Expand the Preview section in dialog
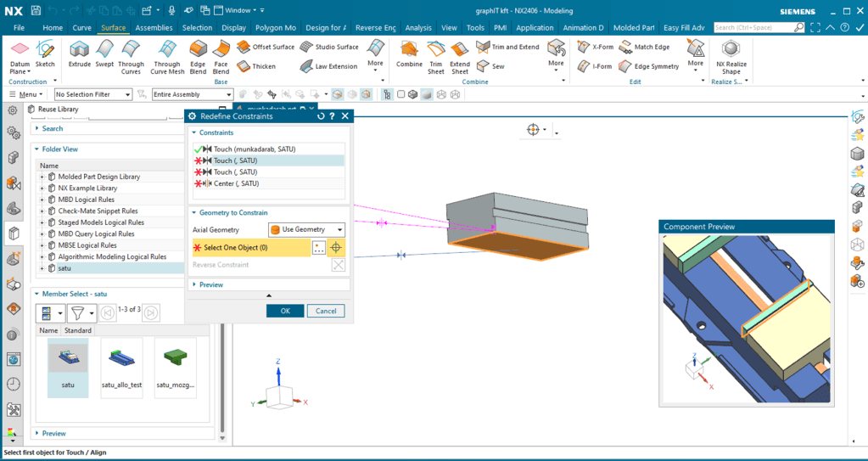The width and height of the screenshot is (868, 461). 211,284
